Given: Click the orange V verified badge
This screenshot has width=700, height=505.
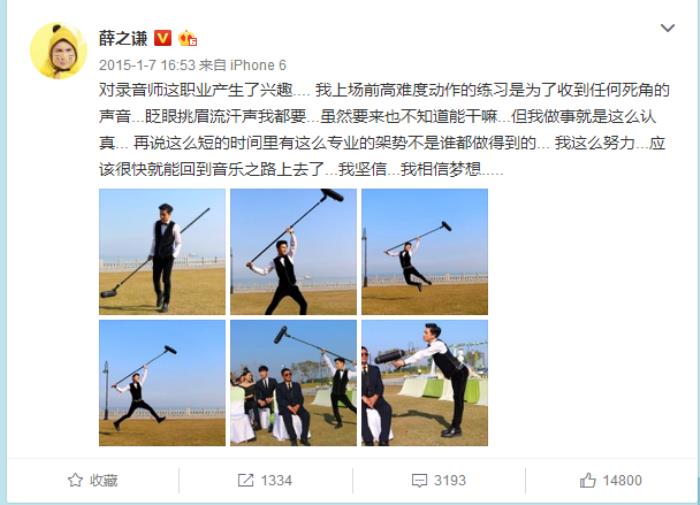Looking at the screenshot, I should (x=162, y=38).
